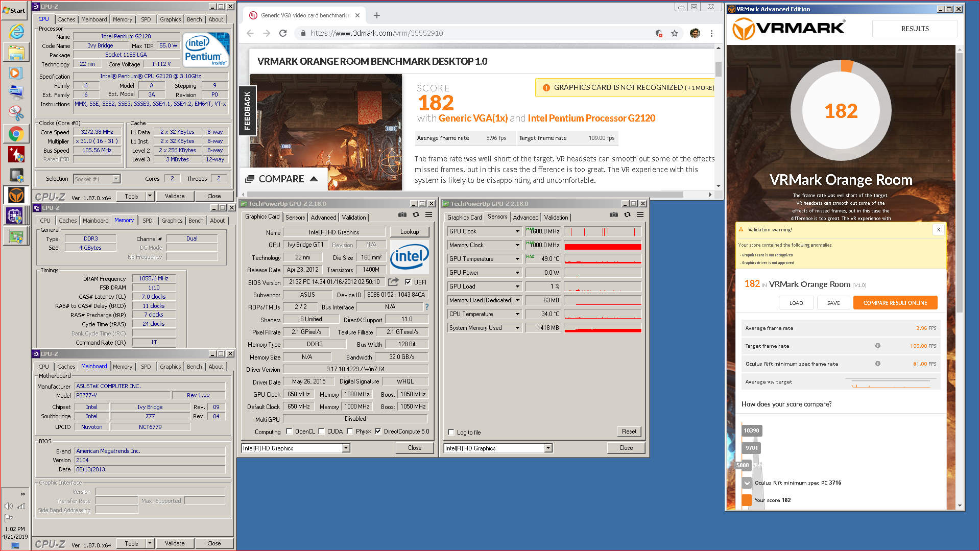Click Validate in the top CPU-Z window
980x551 pixels.
(x=175, y=196)
